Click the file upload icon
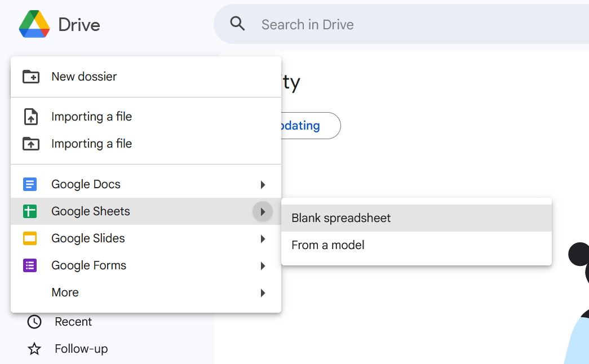 [x=31, y=117]
